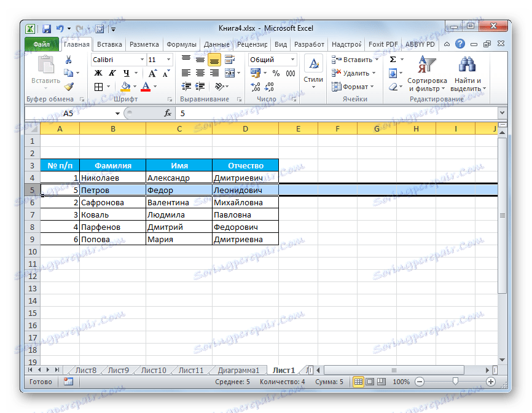Expand the Name Box dropdown arrow
Image resolution: width=532 pixels, height=413 pixels.
click(x=117, y=113)
